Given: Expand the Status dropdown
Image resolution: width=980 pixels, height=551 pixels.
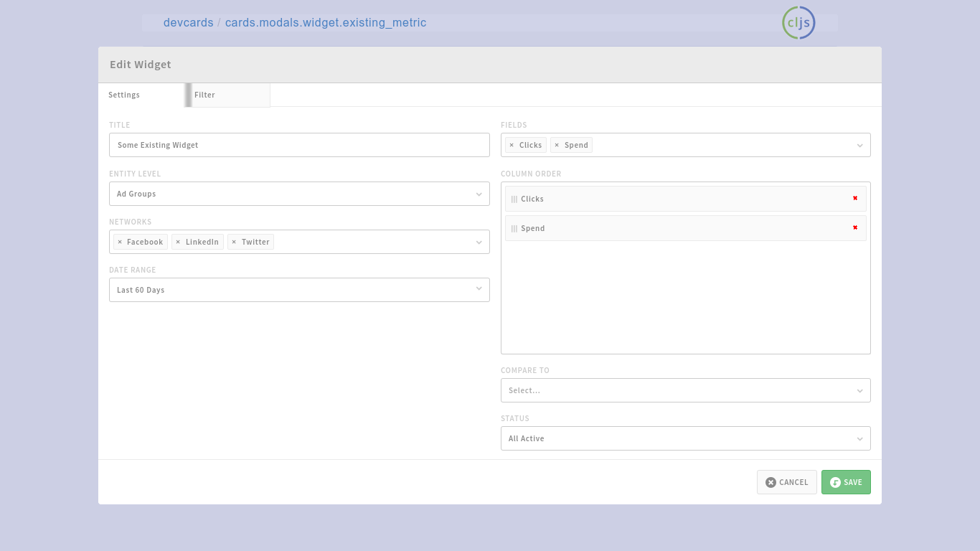Looking at the screenshot, I should (x=685, y=438).
